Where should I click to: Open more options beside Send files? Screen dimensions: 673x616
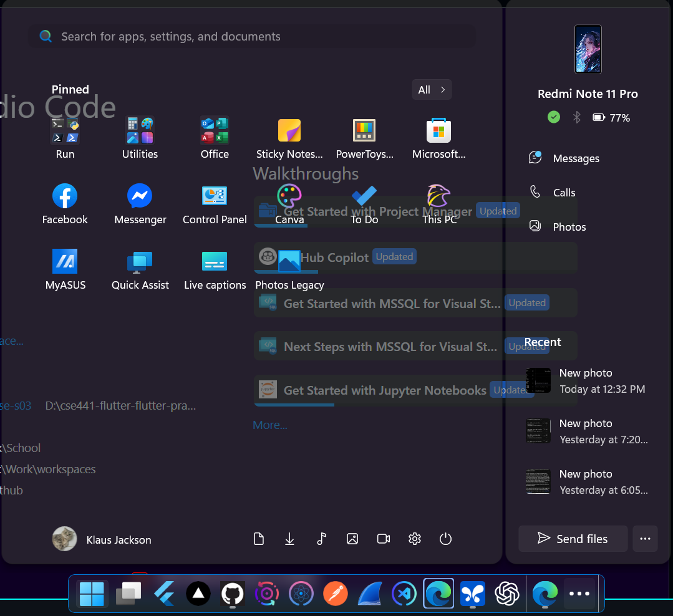pyautogui.click(x=645, y=539)
